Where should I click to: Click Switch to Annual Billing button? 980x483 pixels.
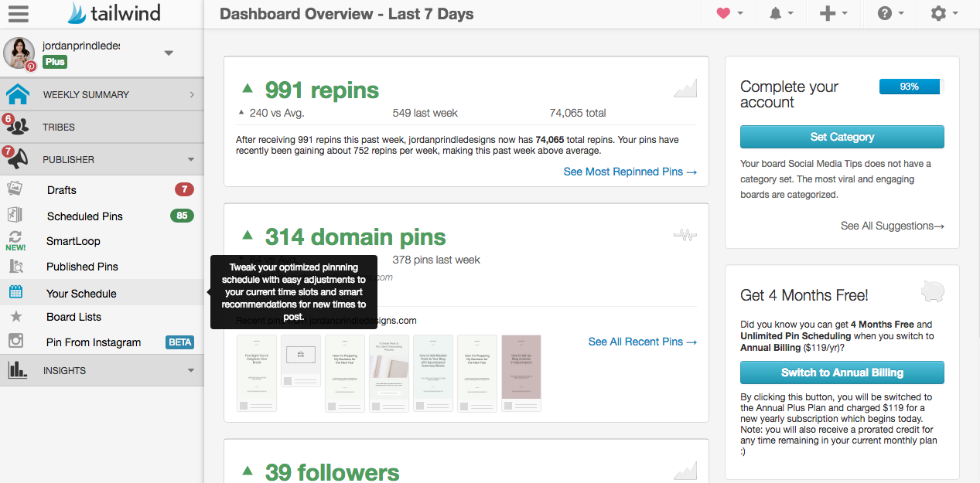(x=842, y=372)
